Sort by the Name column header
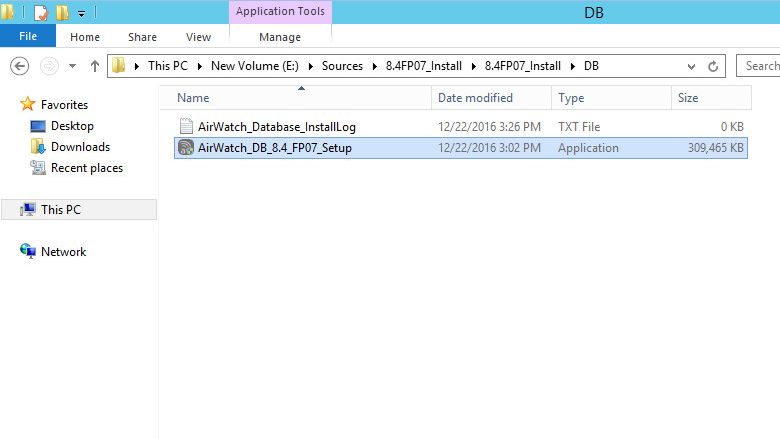This screenshot has width=780, height=439. (296, 98)
